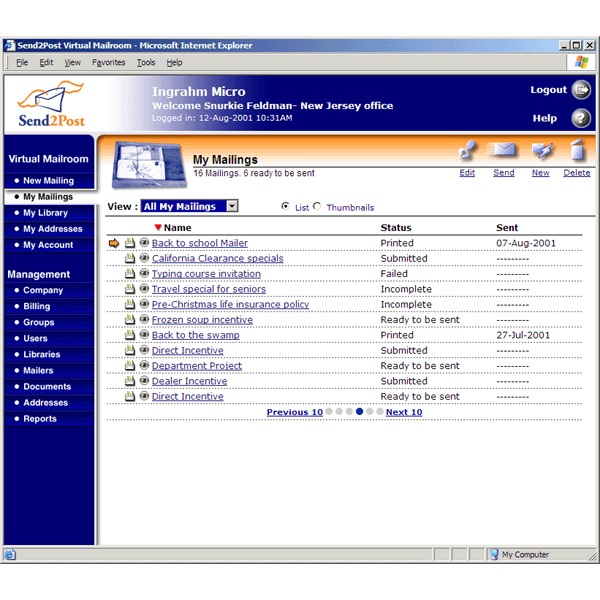Click the 07-Aug-2001 sent date
This screenshot has width=600, height=600.
[526, 243]
